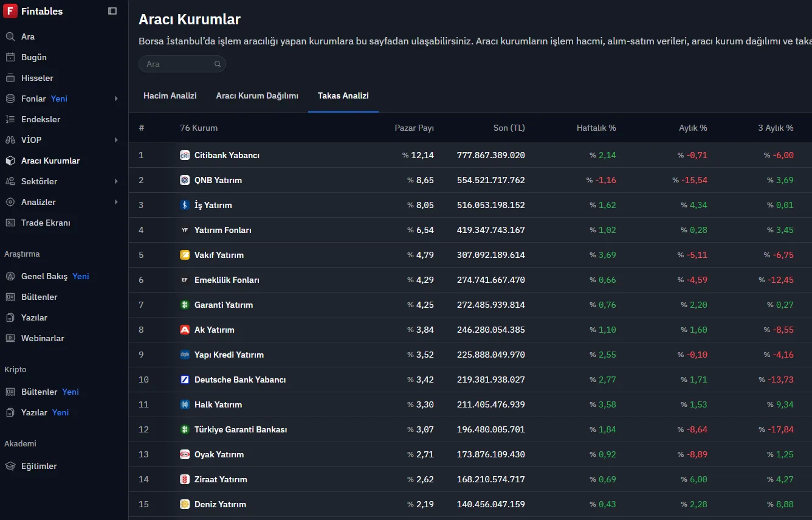Open the Türkiye Garanti Bankası row name
812x520 pixels.
tap(241, 429)
